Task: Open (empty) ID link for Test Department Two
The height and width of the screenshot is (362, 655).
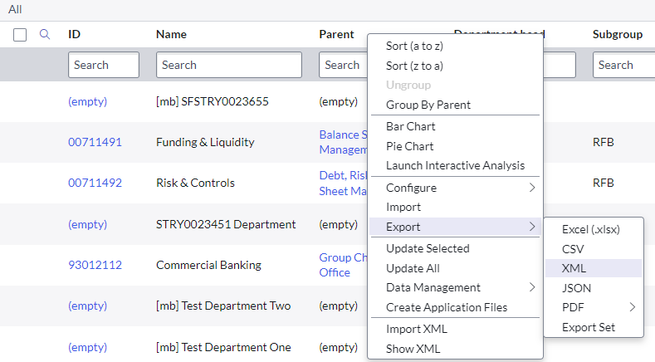Action: (x=88, y=306)
